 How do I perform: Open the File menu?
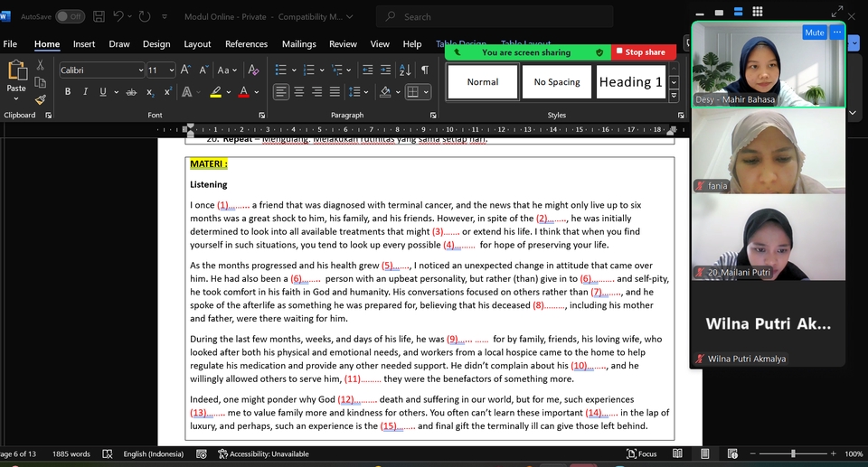10,44
